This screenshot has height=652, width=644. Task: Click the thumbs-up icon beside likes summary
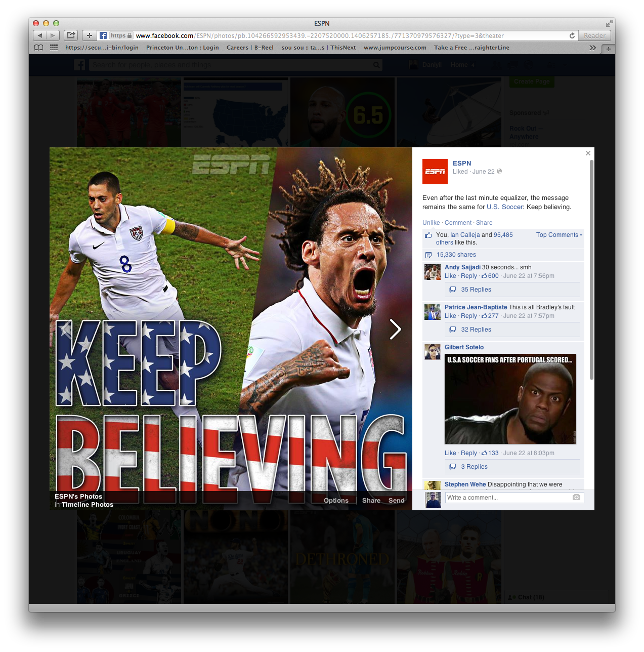[x=428, y=235]
